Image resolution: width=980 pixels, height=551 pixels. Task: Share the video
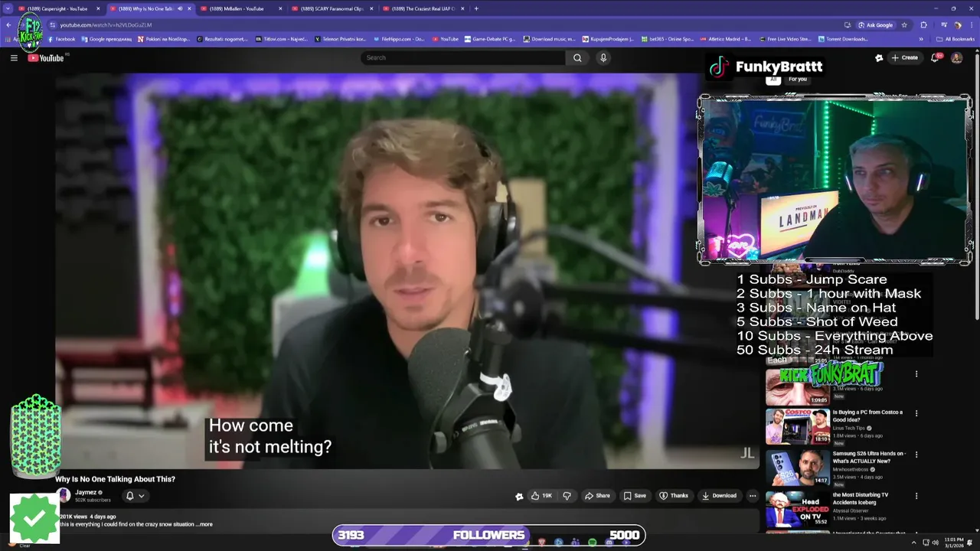pos(597,496)
